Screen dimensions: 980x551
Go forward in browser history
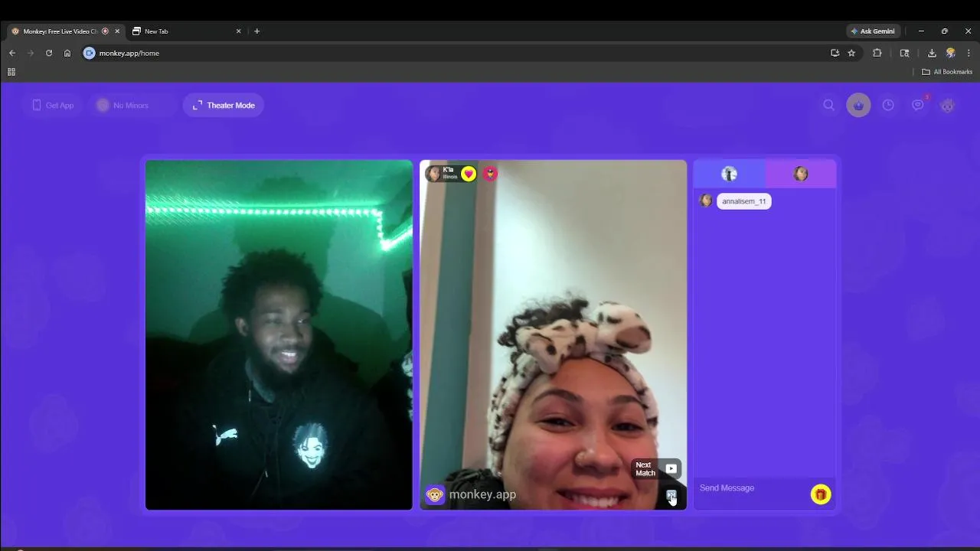(31, 53)
